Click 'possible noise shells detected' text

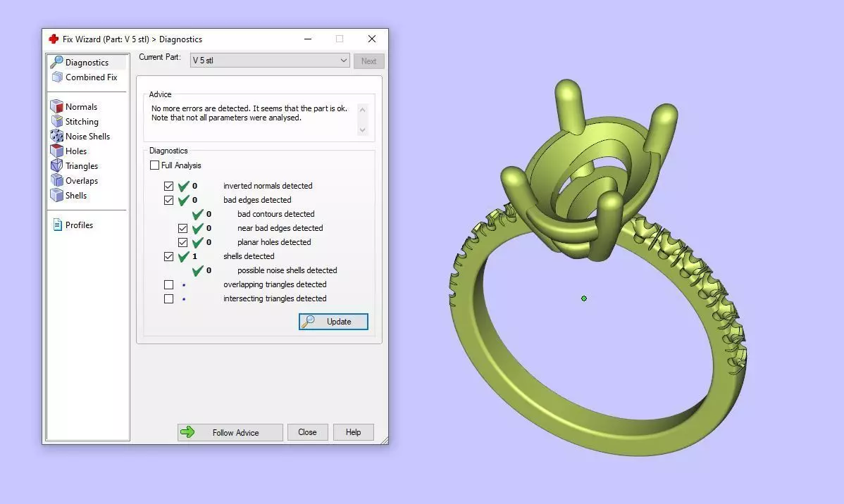click(287, 270)
